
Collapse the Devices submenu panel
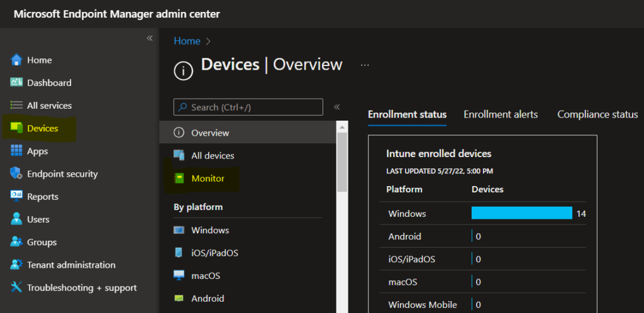coord(337,107)
